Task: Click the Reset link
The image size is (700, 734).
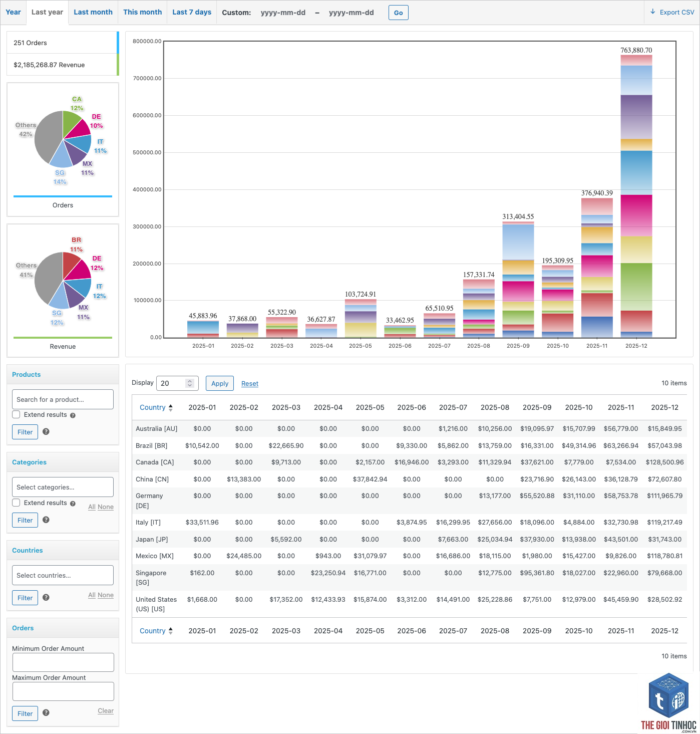Action: pos(250,384)
